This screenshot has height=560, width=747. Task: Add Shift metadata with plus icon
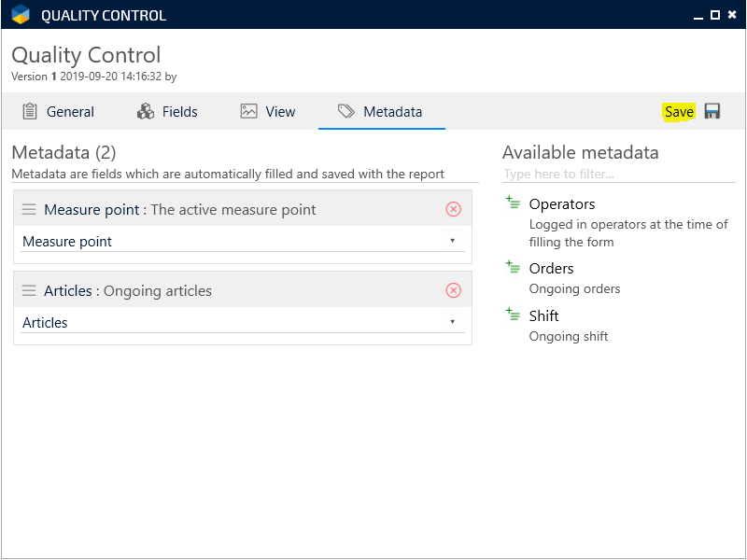(513, 315)
